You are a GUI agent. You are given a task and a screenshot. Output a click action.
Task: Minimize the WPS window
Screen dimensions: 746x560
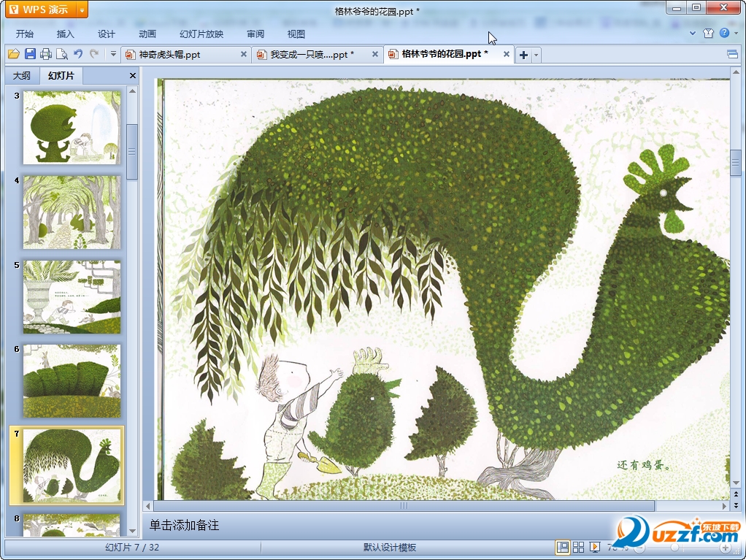(677, 8)
